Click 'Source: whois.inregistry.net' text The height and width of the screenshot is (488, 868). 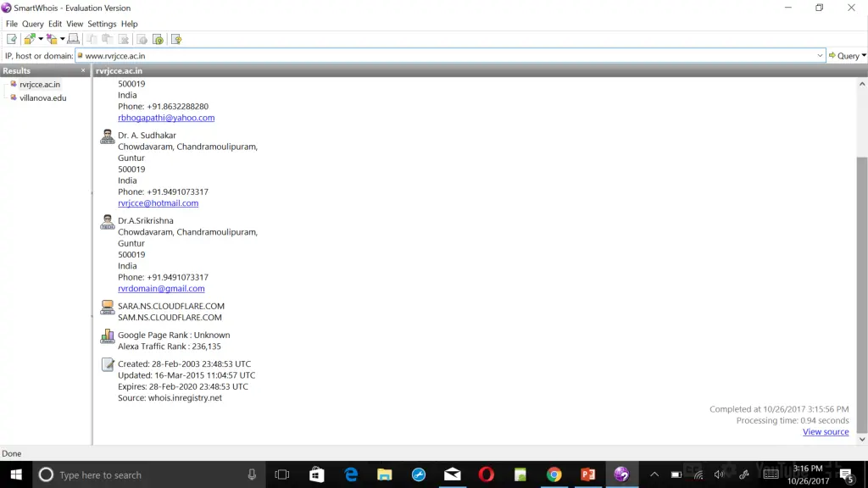[170, 398]
